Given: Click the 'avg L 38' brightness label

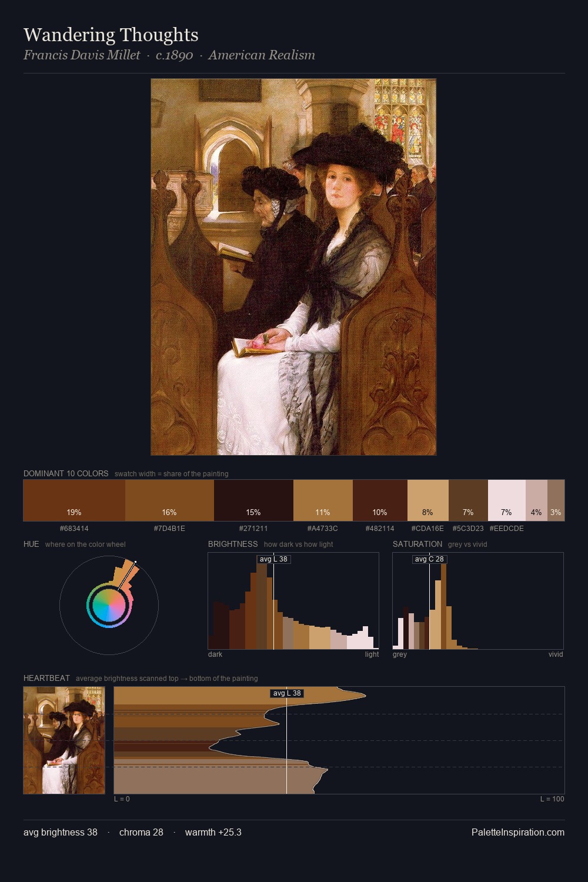Looking at the screenshot, I should pos(273,559).
